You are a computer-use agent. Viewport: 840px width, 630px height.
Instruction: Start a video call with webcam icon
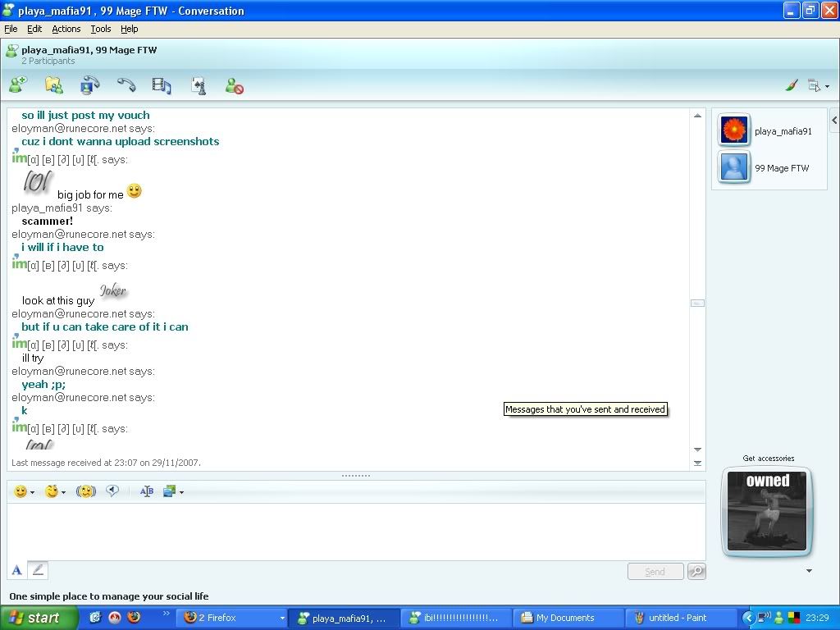tap(89, 84)
